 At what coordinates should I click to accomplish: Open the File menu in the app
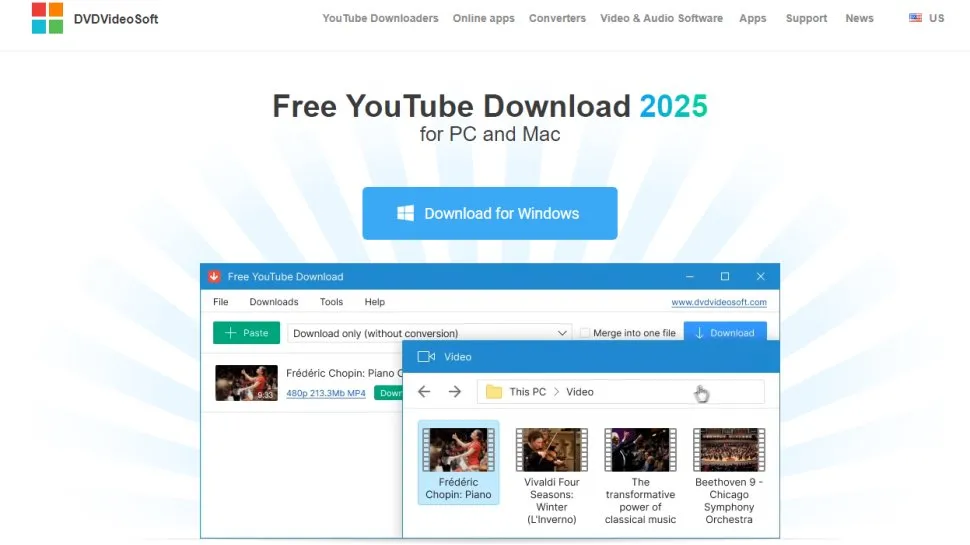point(221,302)
